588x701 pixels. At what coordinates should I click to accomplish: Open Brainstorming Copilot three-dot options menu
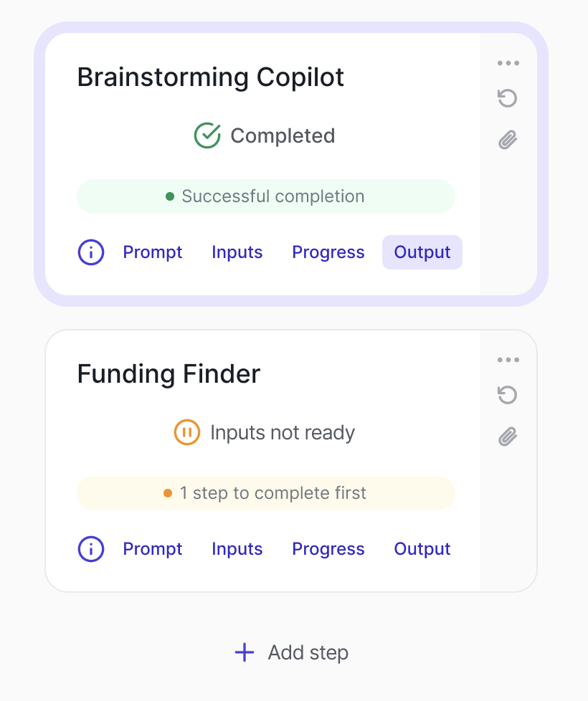tap(508, 63)
